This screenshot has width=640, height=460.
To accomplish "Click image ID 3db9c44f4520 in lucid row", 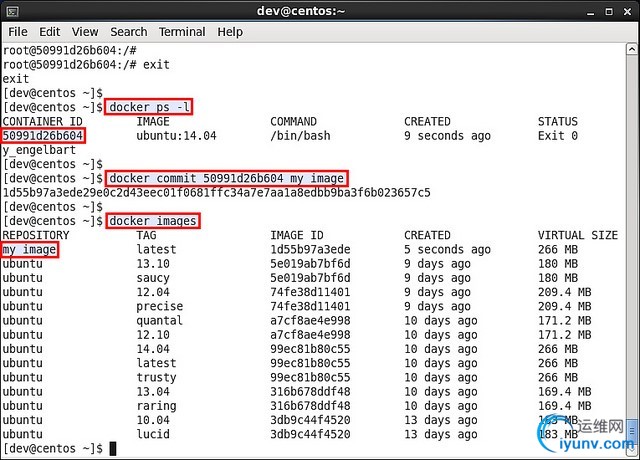I will 310,434.
